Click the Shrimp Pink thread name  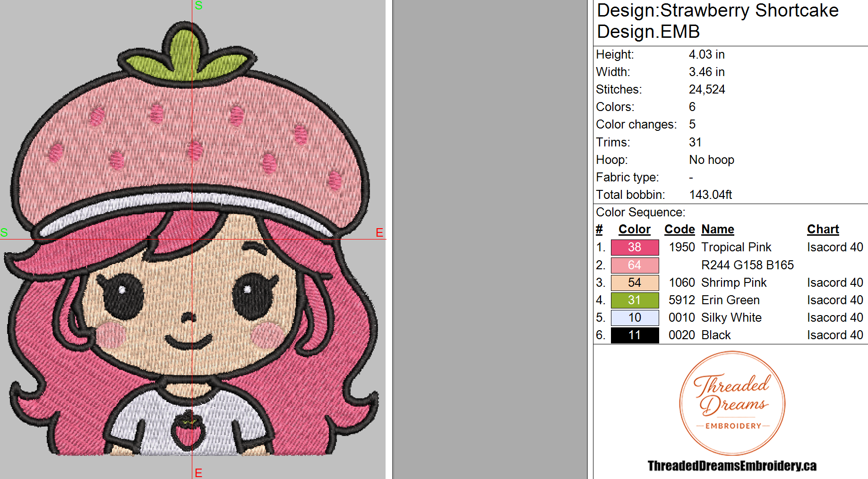coord(734,282)
